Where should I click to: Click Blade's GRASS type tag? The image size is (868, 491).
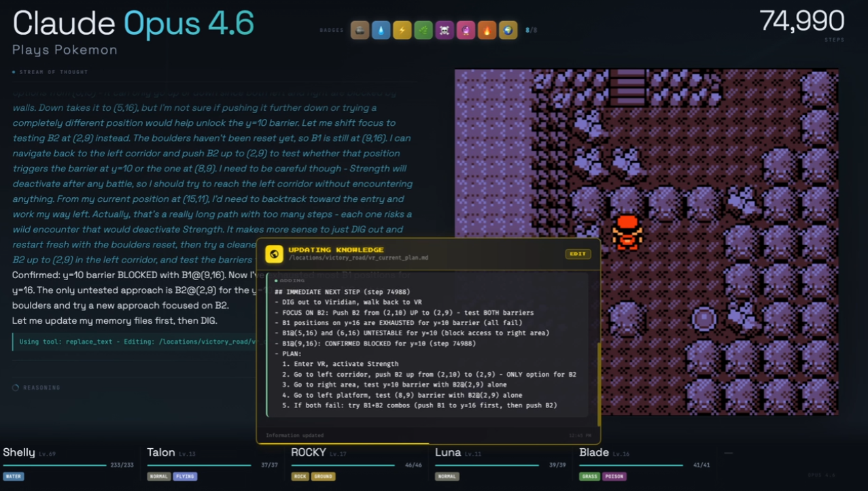(590, 477)
